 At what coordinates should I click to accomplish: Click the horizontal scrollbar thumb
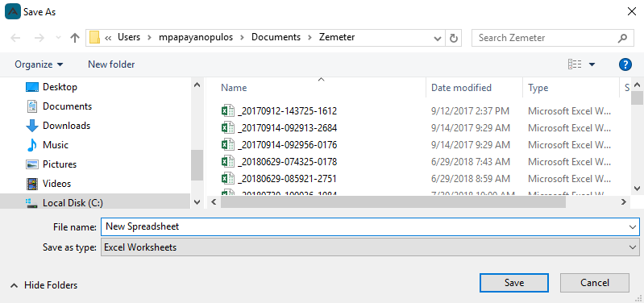pos(393,202)
